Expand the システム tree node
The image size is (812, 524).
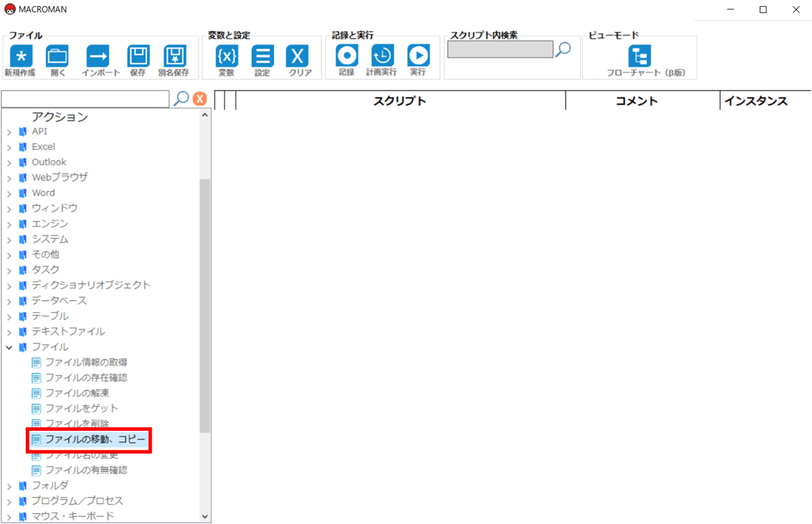9,239
